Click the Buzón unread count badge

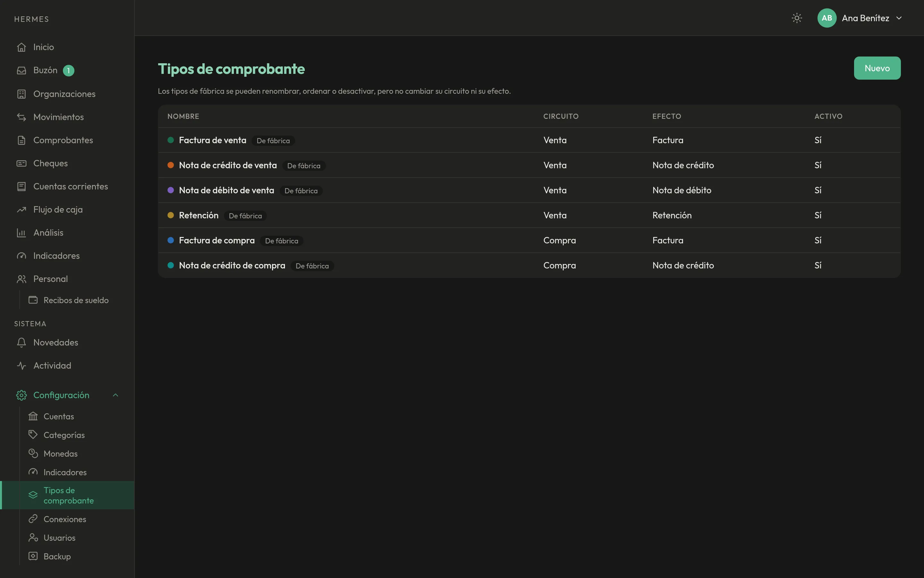pos(69,71)
